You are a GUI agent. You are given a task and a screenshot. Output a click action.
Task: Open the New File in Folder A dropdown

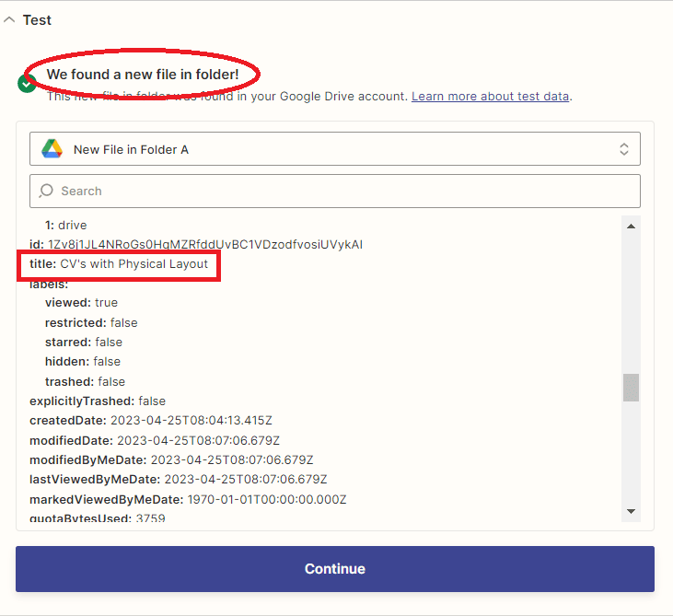(x=334, y=149)
